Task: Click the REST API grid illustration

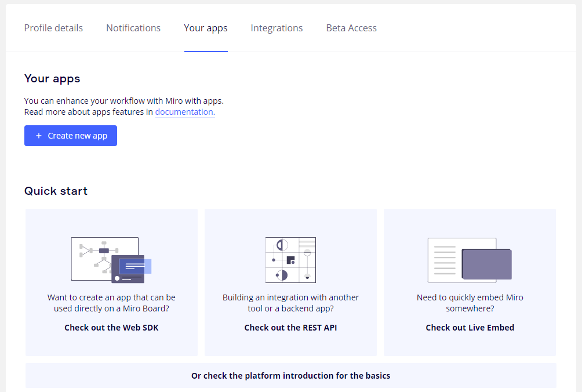Action: pyautogui.click(x=290, y=260)
